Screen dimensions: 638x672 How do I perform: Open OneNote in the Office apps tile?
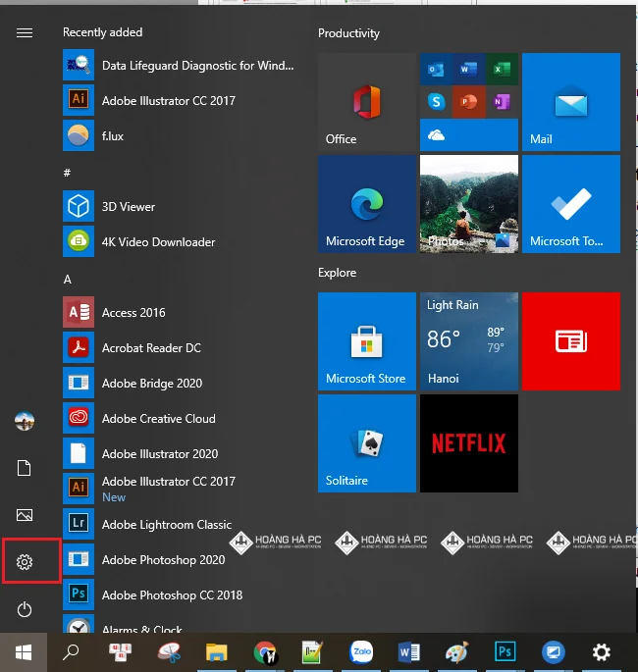click(502, 102)
